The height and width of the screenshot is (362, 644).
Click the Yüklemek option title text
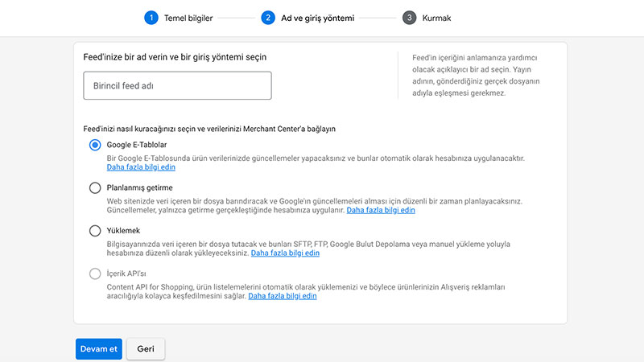tap(124, 231)
